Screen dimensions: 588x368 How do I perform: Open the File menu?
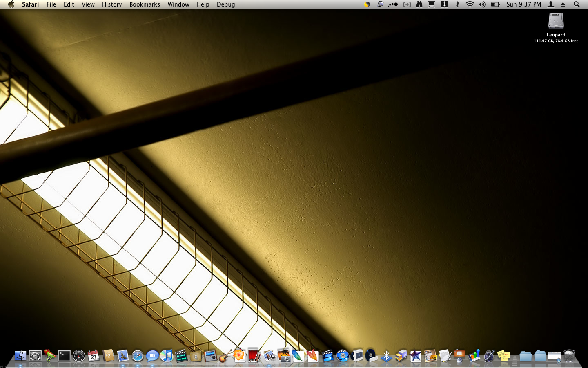[51, 4]
